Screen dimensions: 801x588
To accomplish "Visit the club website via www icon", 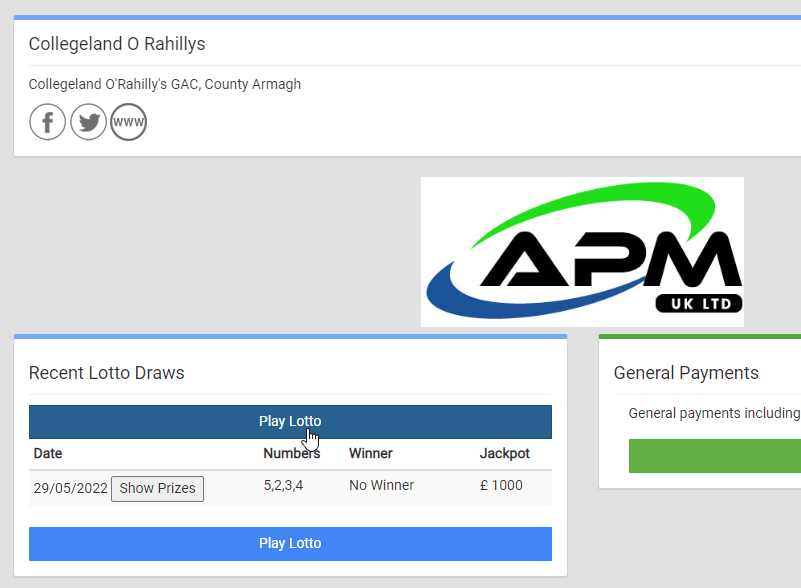I will point(128,122).
